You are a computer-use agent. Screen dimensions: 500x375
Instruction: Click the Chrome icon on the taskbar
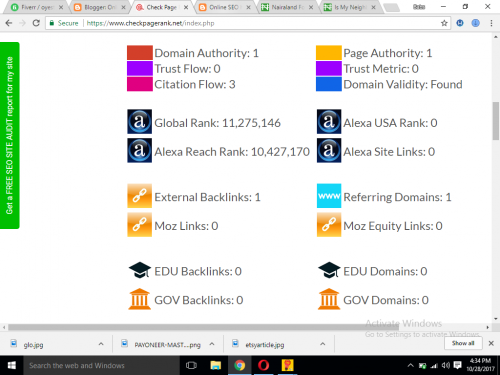pos(239,365)
